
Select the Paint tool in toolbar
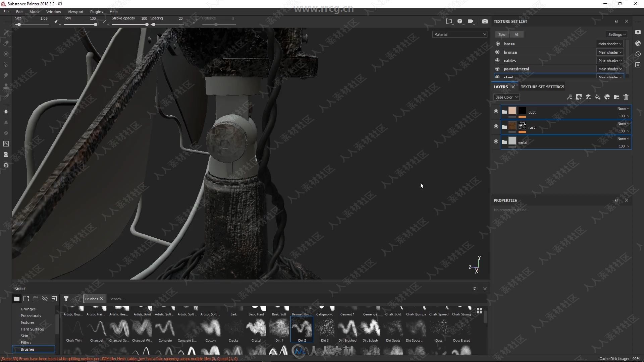tap(6, 32)
